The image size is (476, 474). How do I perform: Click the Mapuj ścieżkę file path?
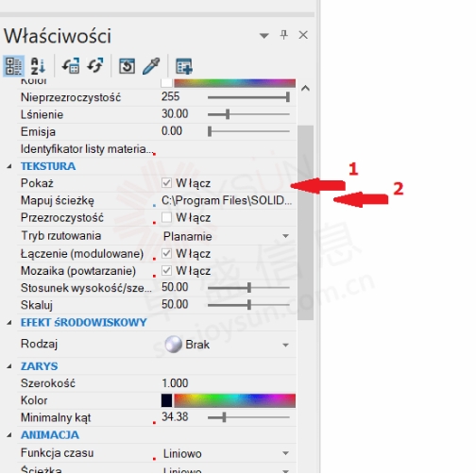click(227, 200)
